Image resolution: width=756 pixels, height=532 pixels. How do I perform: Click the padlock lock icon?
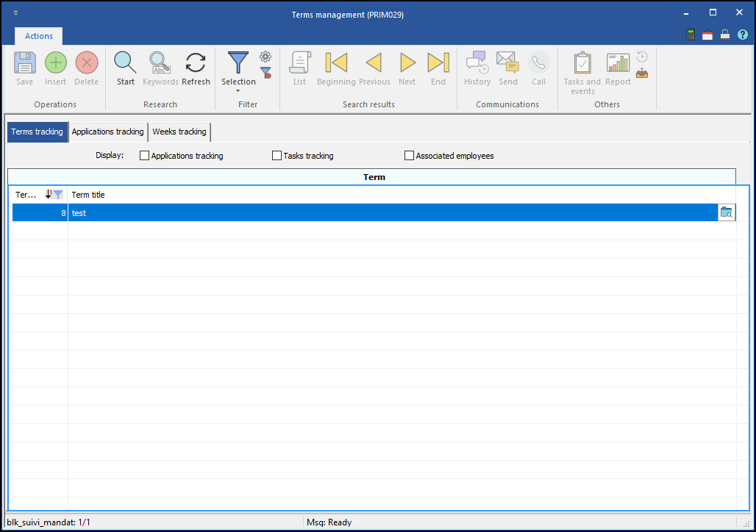(x=724, y=35)
